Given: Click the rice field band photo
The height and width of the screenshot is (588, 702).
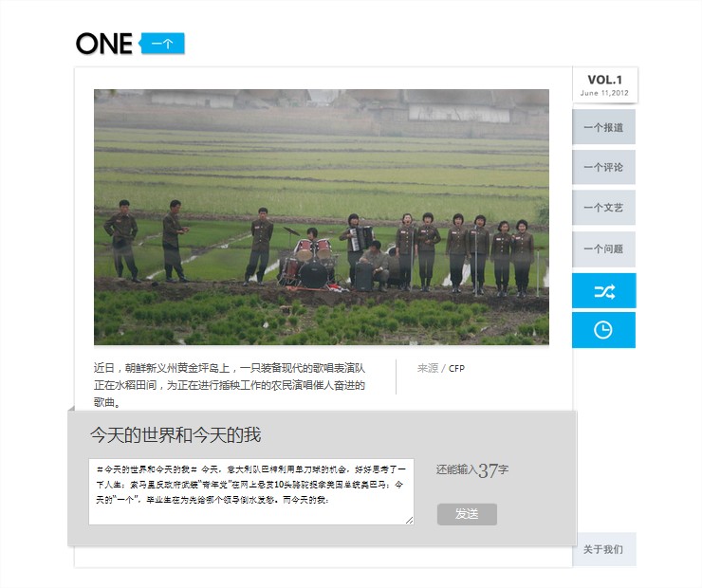Looking at the screenshot, I should click(322, 217).
